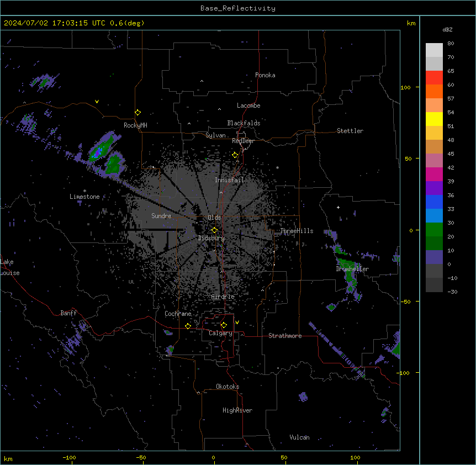The image size is (476, 465).
Task: Click the -50 tick on the bottom axis
Action: (141, 457)
